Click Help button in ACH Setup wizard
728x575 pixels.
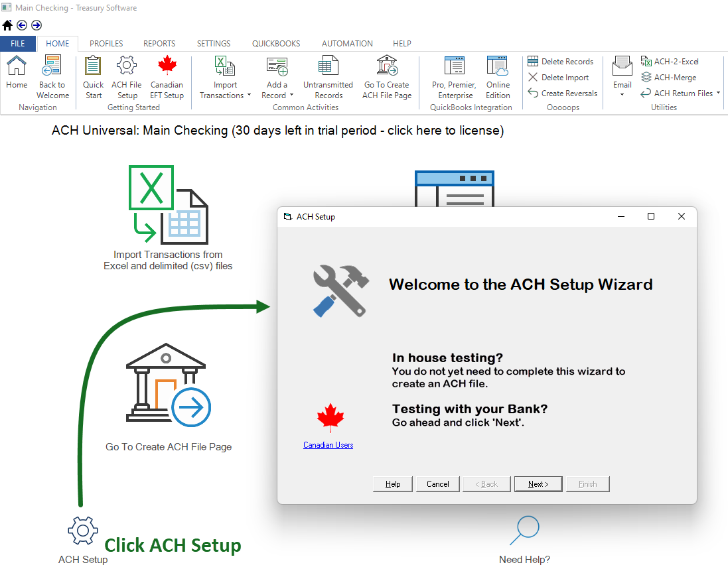click(393, 484)
